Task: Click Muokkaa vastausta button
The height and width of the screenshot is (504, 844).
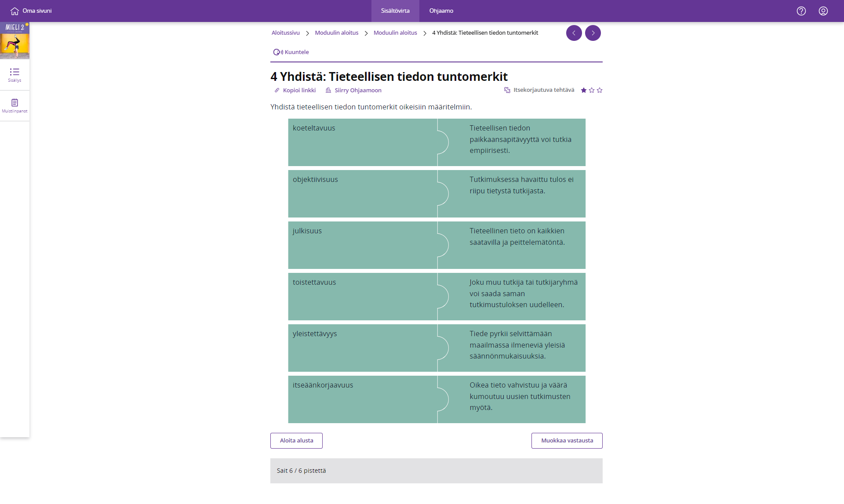Action: tap(567, 440)
